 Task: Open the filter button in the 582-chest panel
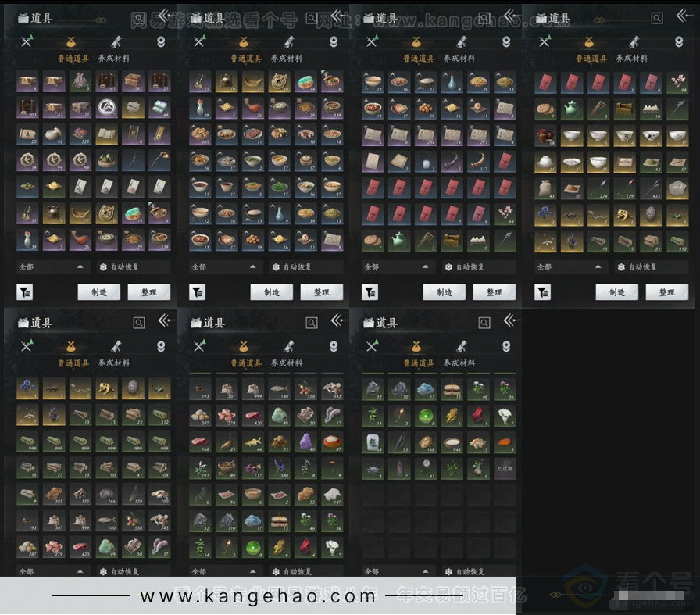[24, 292]
